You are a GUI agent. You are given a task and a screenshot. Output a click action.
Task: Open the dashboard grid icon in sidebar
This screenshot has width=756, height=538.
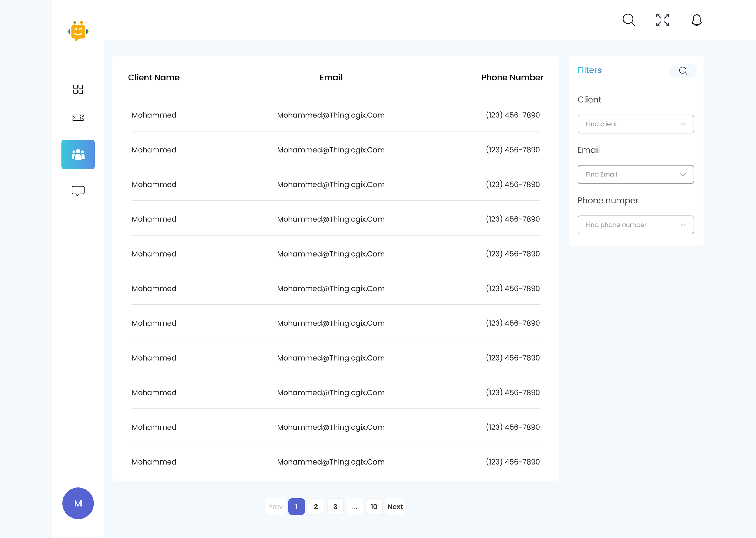pyautogui.click(x=78, y=89)
